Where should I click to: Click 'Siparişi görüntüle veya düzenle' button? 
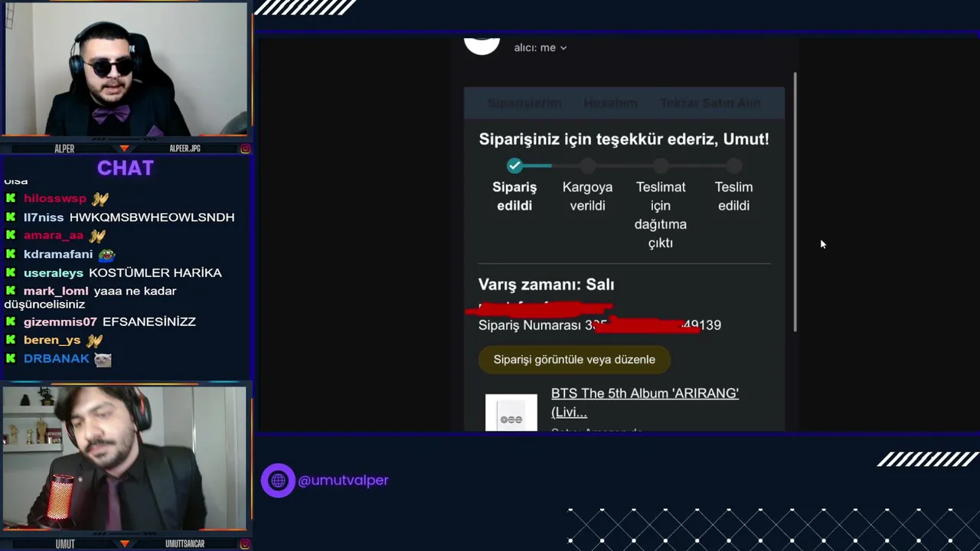[574, 360]
